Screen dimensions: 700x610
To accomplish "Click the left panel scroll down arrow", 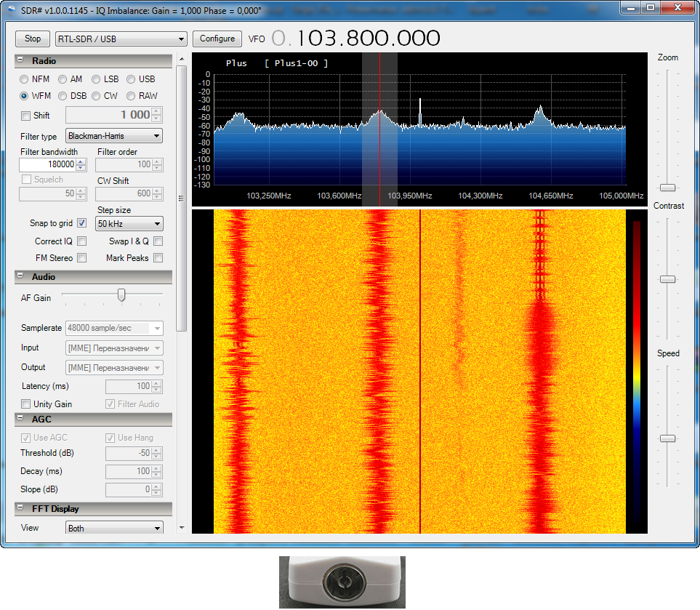I will click(x=182, y=527).
